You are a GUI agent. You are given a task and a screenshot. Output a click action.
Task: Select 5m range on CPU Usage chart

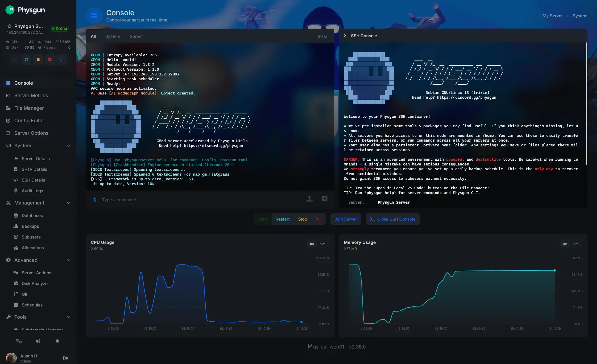323,244
